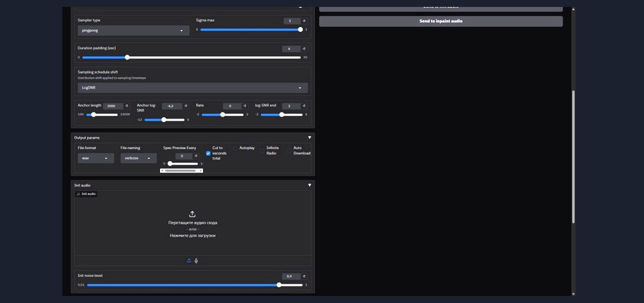644x303 pixels.
Task: Reset the Spec Preview Every value
Action: [x=196, y=156]
